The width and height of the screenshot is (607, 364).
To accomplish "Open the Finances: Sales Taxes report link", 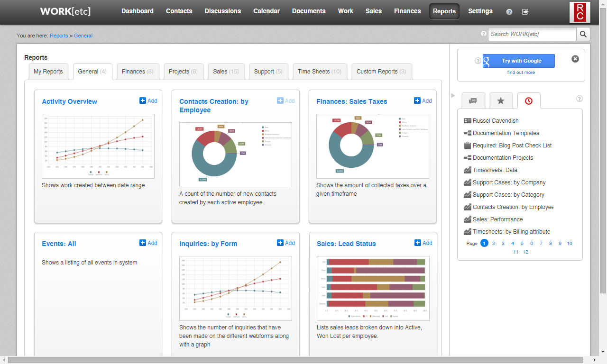I will 351,101.
